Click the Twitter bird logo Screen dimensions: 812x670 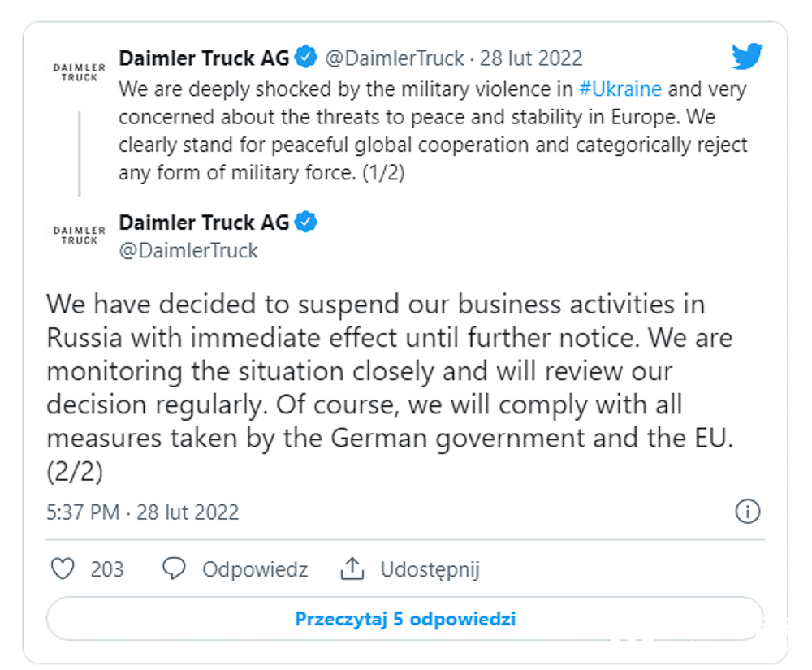click(x=747, y=57)
